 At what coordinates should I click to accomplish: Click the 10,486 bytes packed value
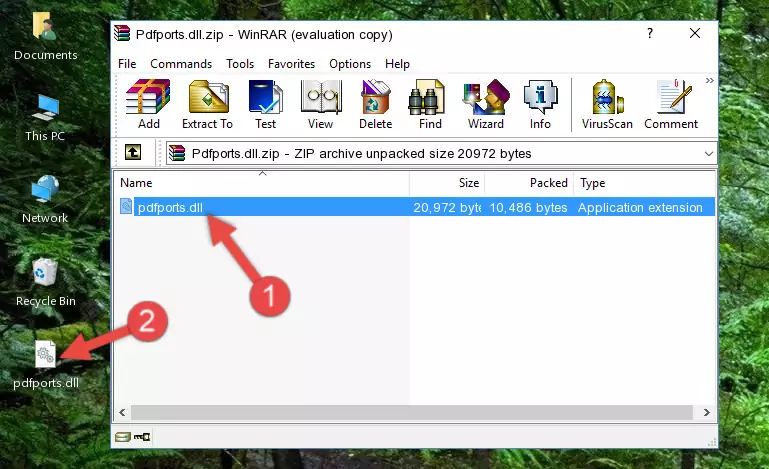point(528,208)
